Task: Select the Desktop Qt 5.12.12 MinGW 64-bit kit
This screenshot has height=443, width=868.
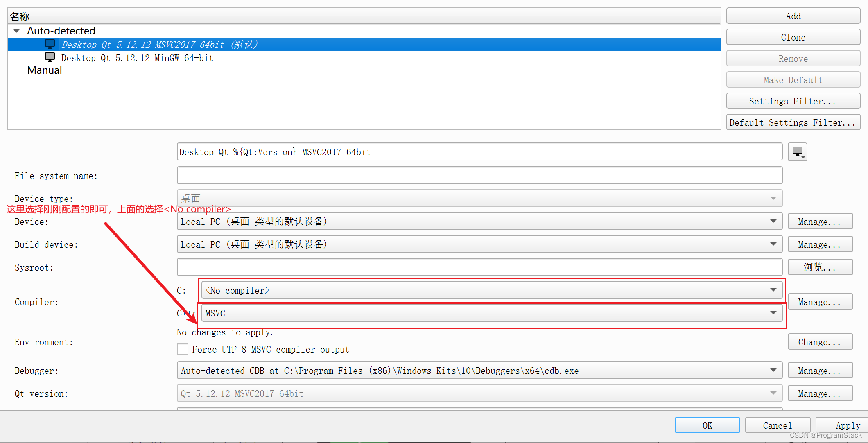Action: [x=137, y=58]
